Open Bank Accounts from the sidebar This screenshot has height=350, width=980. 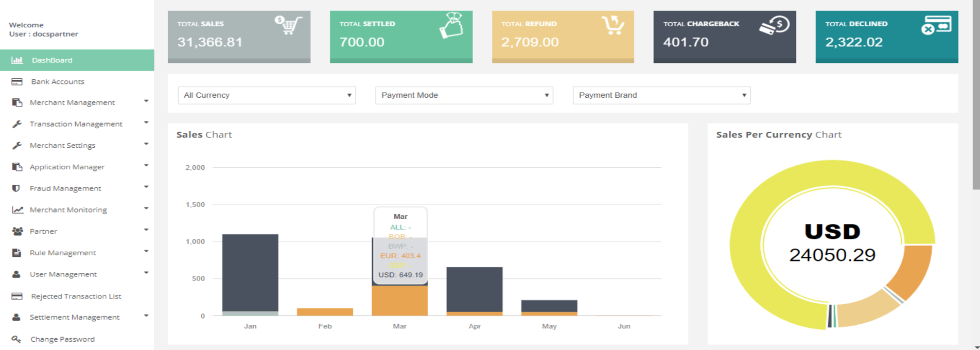(x=57, y=82)
